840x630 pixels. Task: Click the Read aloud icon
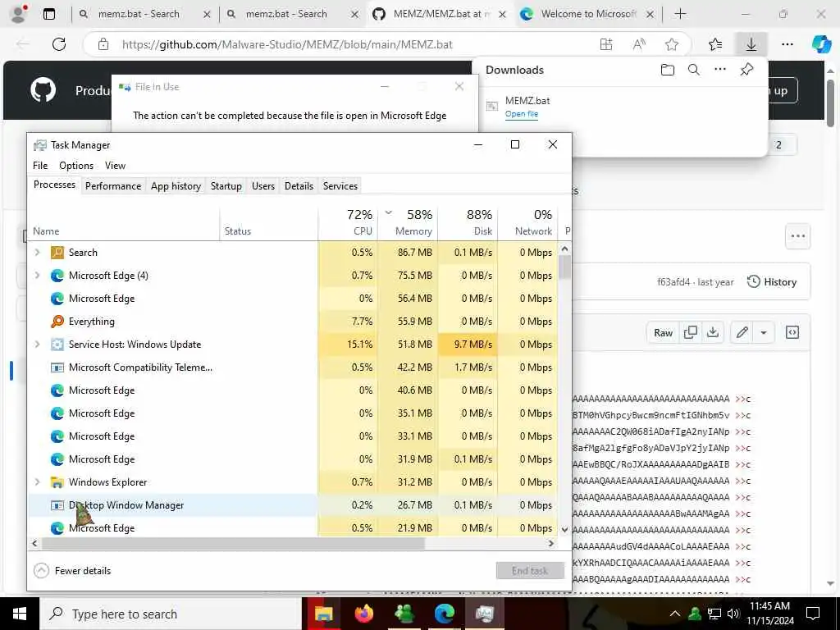[x=638, y=44]
